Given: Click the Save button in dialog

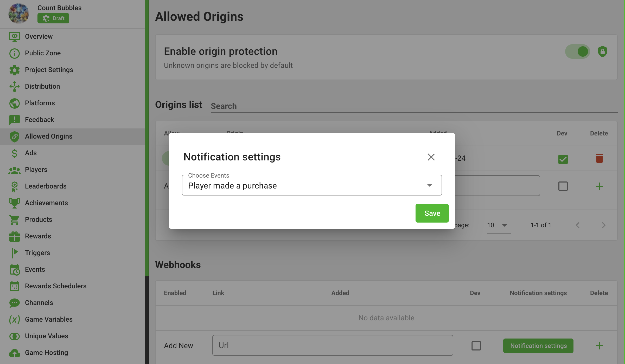Looking at the screenshot, I should click(432, 213).
